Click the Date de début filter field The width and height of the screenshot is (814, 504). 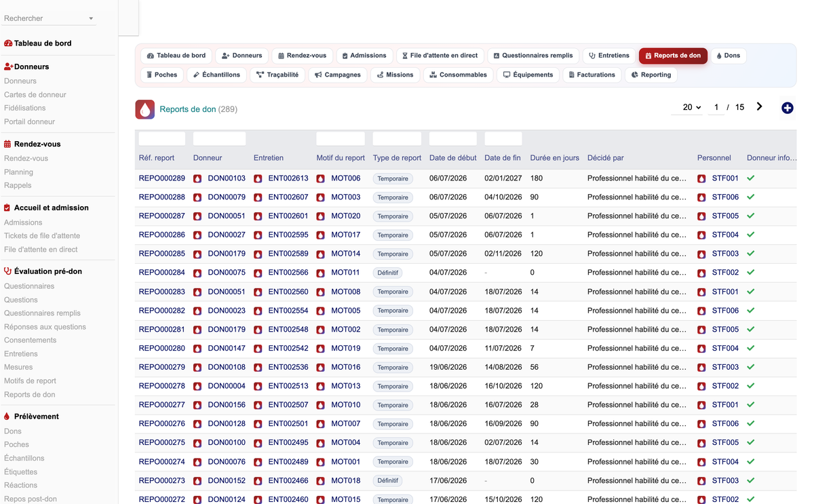click(453, 139)
